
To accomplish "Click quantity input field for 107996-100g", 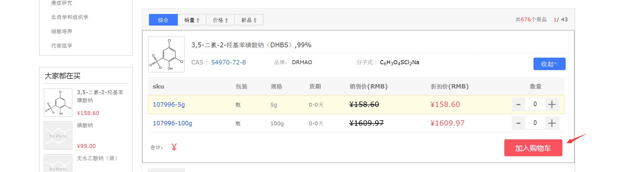I will 535,123.
